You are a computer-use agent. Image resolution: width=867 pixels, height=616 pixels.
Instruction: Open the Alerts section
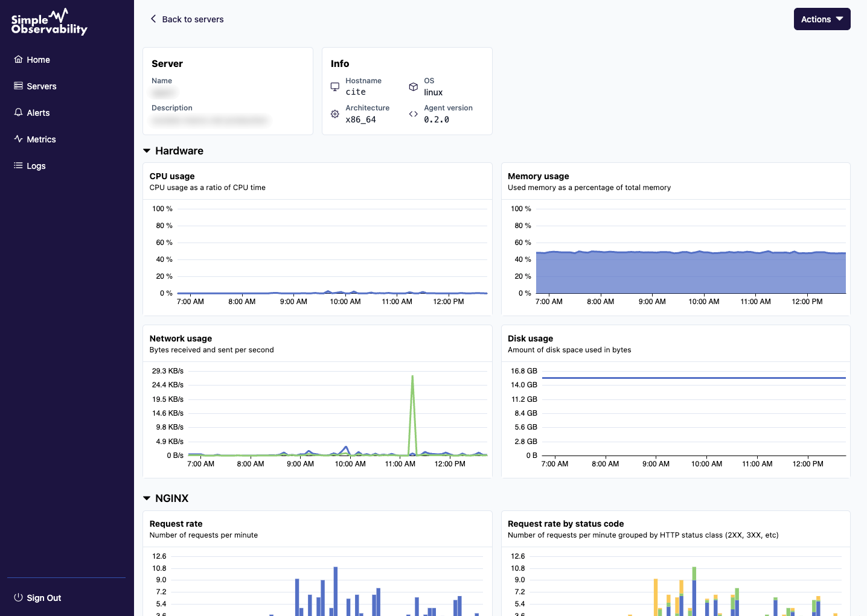point(38,113)
